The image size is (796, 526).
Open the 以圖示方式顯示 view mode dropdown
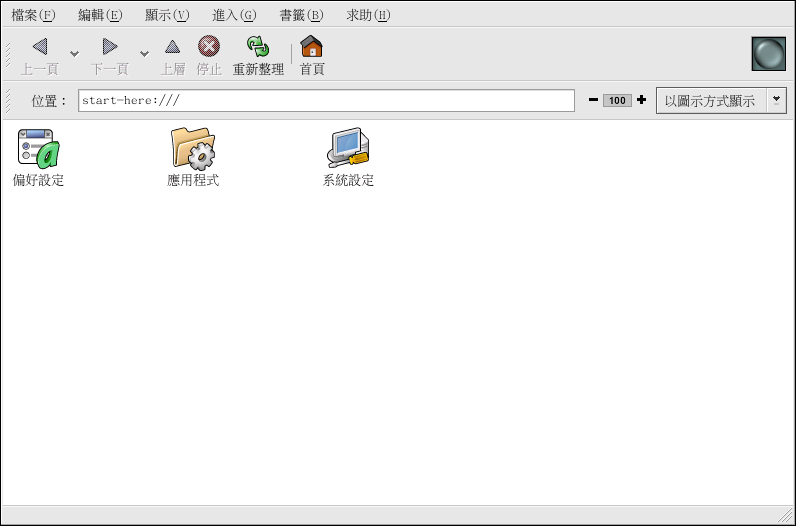(x=720, y=101)
